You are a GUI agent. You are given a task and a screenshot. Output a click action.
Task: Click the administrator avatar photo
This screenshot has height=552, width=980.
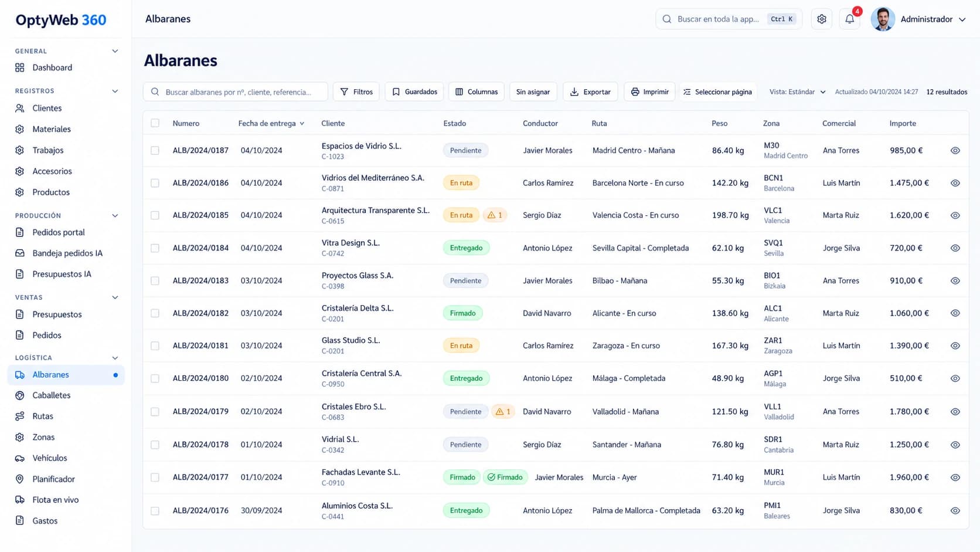coord(883,19)
